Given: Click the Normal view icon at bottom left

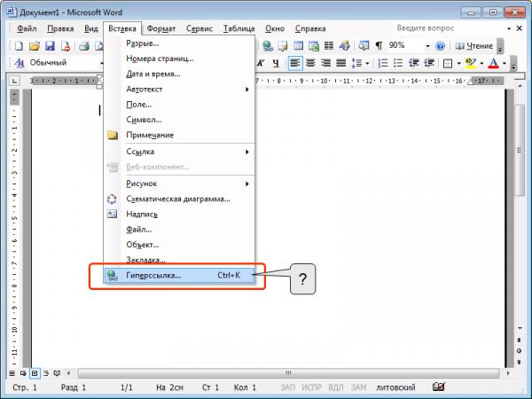Looking at the screenshot, I should pyautogui.click(x=12, y=373).
